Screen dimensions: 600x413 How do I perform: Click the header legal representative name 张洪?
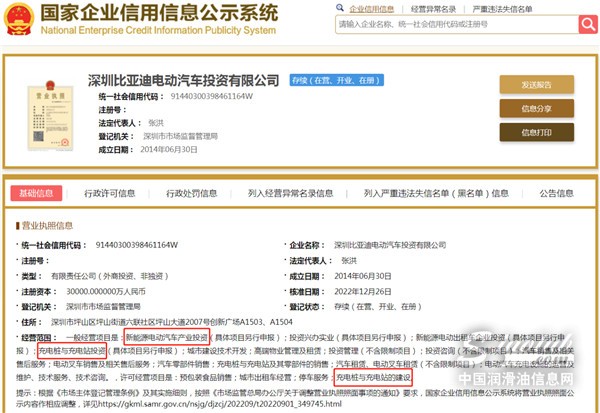click(x=156, y=123)
